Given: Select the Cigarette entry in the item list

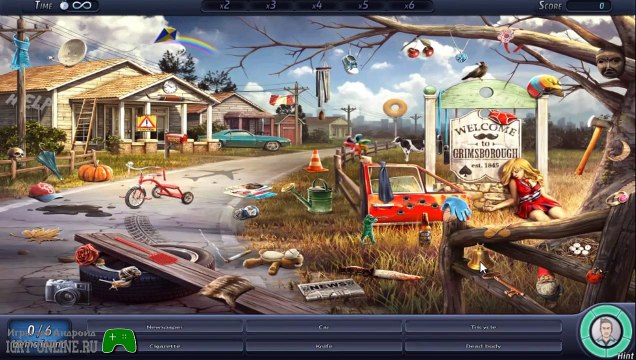Looking at the screenshot, I should click(165, 346).
